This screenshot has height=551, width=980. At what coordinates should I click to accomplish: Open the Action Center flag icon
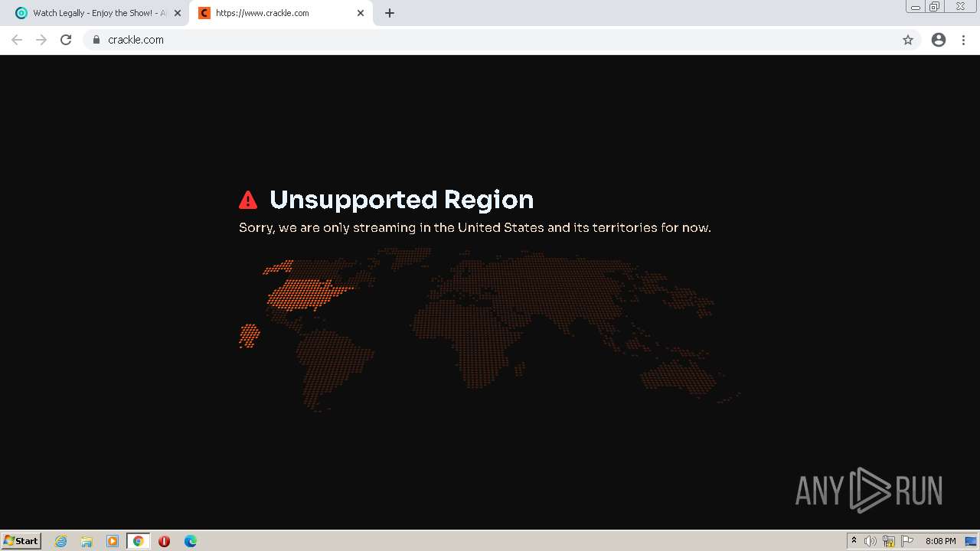pos(907,541)
